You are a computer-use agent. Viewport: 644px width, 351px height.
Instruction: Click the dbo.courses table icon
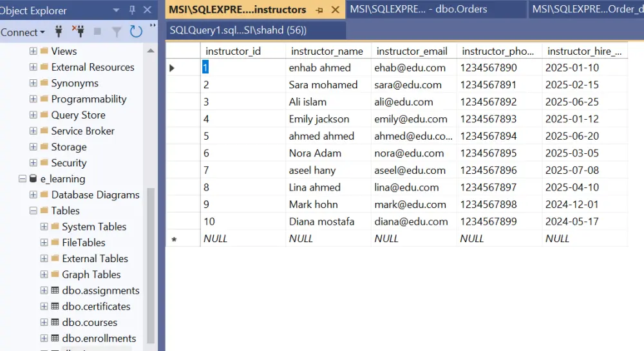pos(55,322)
